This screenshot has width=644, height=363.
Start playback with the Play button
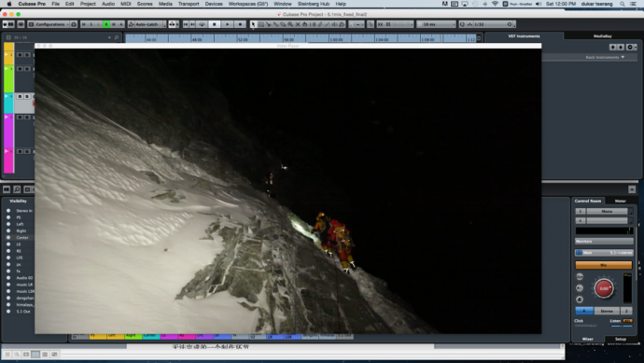pyautogui.click(x=227, y=24)
